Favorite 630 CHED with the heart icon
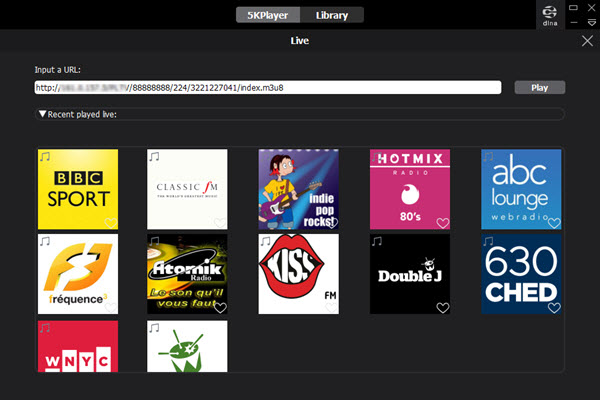600x400 pixels. (554, 307)
